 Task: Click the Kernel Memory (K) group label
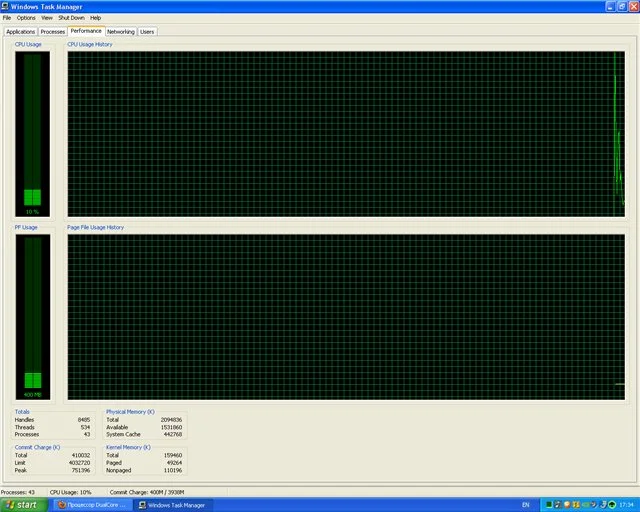coord(128,447)
